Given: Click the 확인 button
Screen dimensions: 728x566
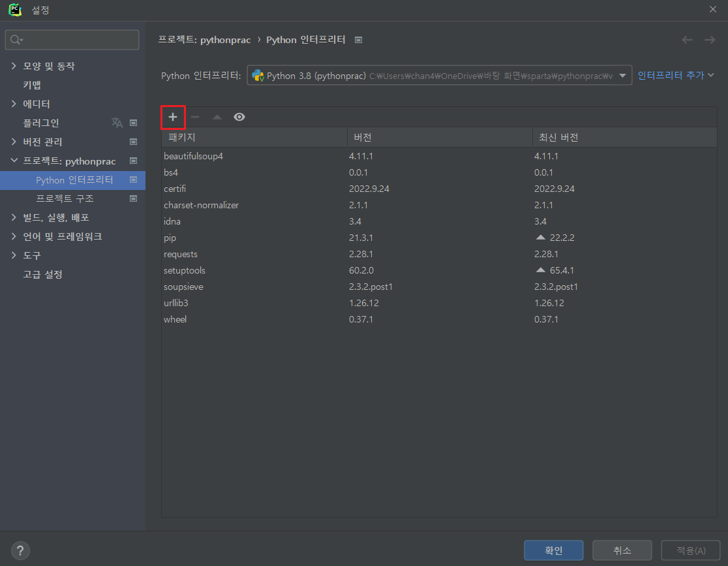Looking at the screenshot, I should (x=553, y=551).
